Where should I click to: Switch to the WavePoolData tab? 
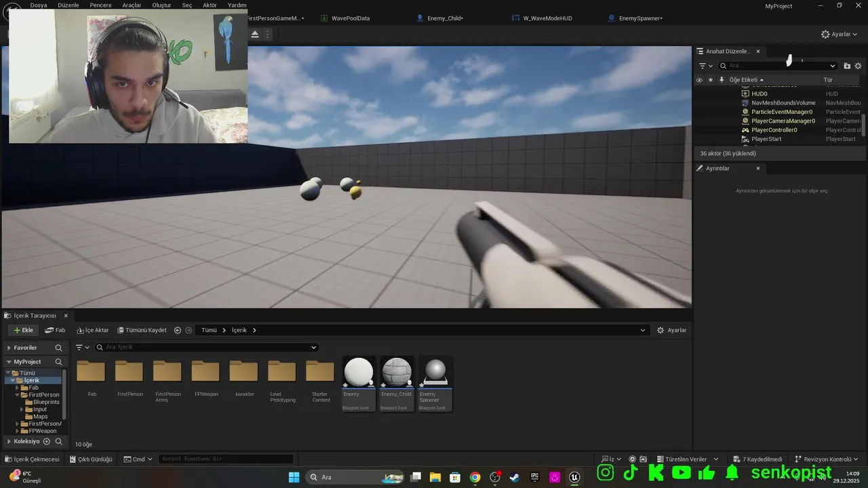click(350, 18)
